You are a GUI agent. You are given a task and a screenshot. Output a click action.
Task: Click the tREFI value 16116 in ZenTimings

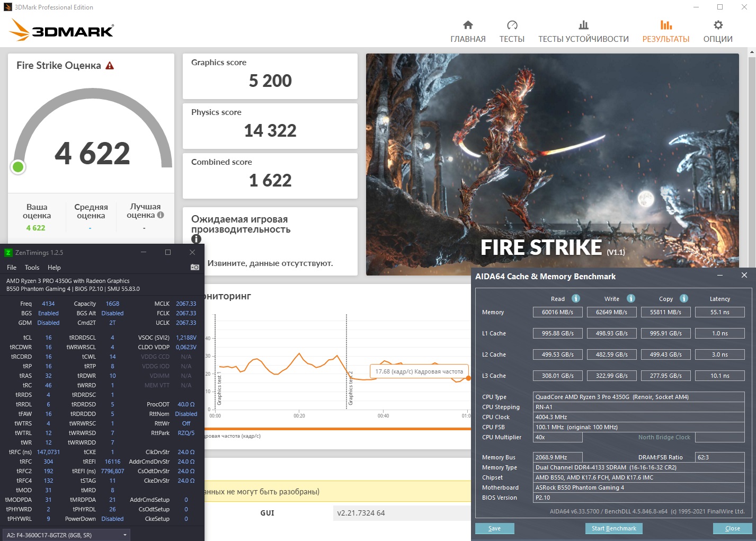pos(112,462)
